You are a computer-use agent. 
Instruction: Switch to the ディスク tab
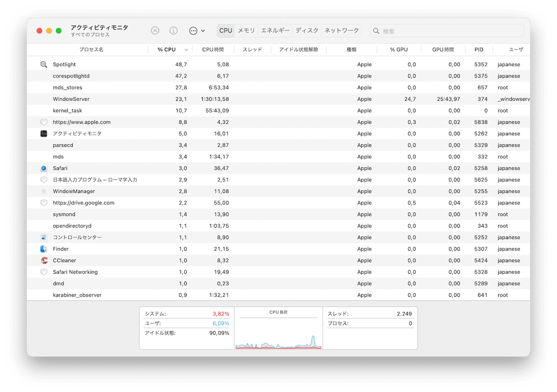click(x=307, y=31)
